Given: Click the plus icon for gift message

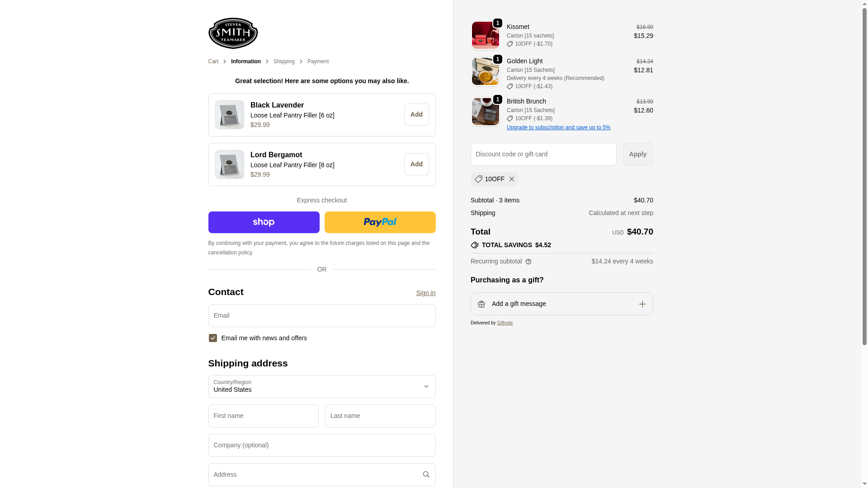Looking at the screenshot, I should [x=642, y=304].
